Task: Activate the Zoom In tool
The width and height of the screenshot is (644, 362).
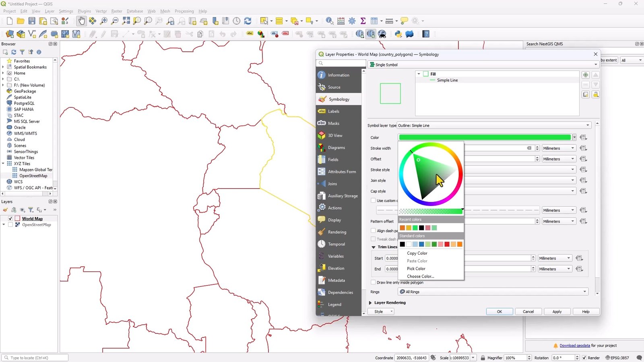Action: 103,21
